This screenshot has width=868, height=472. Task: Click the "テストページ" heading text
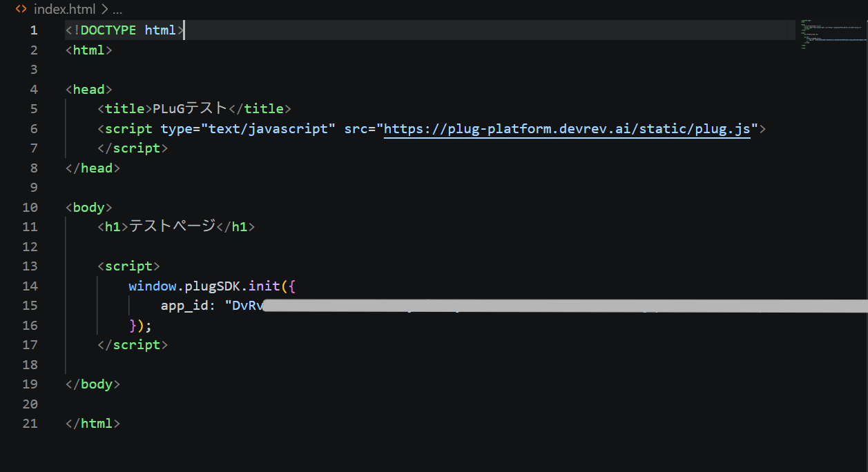point(173,226)
